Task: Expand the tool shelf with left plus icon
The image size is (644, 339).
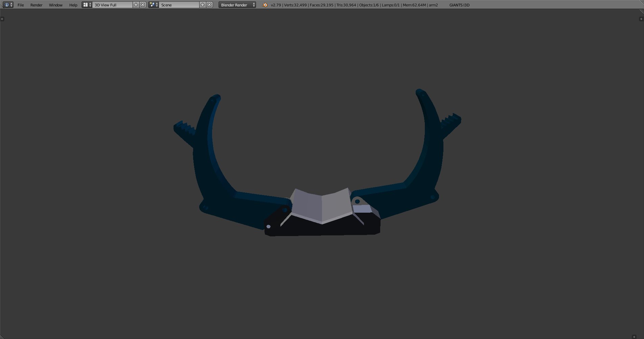Action: point(2,19)
